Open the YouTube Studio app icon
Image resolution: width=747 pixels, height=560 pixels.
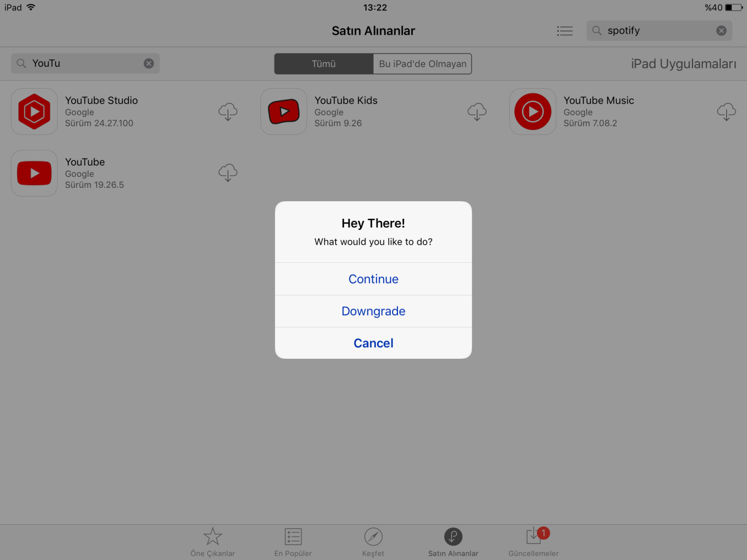click(34, 111)
